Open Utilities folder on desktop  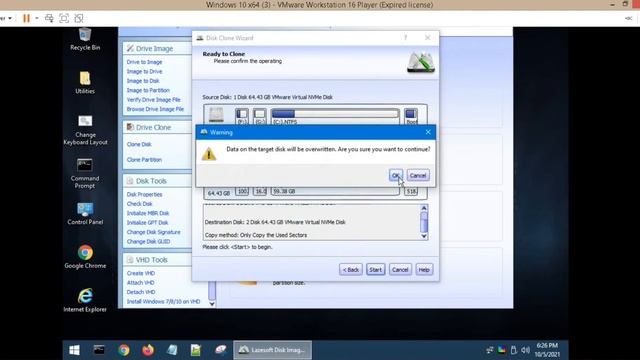[85, 83]
